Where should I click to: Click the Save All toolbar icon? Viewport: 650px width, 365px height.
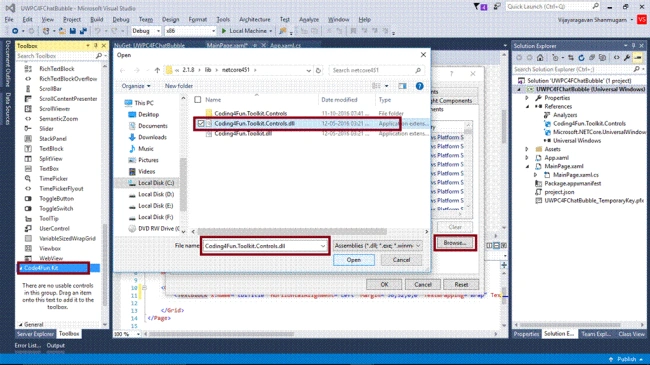tap(83, 31)
